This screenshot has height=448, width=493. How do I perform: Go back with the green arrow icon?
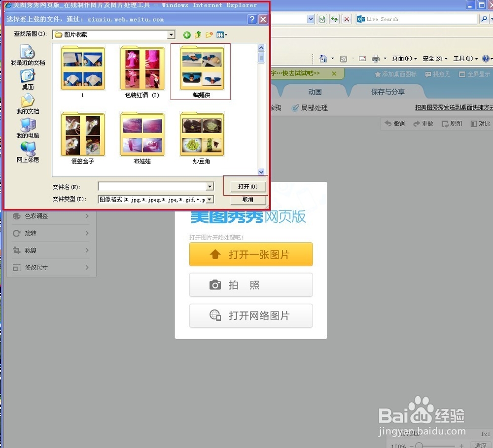[x=187, y=35]
